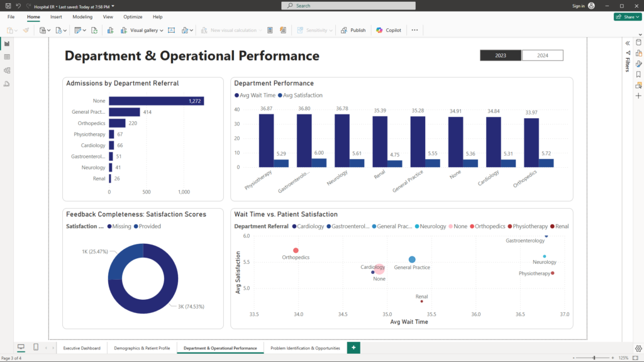Open the Visual gallery dropdown
Image resolution: width=644 pixels, height=362 pixels.
click(147, 30)
